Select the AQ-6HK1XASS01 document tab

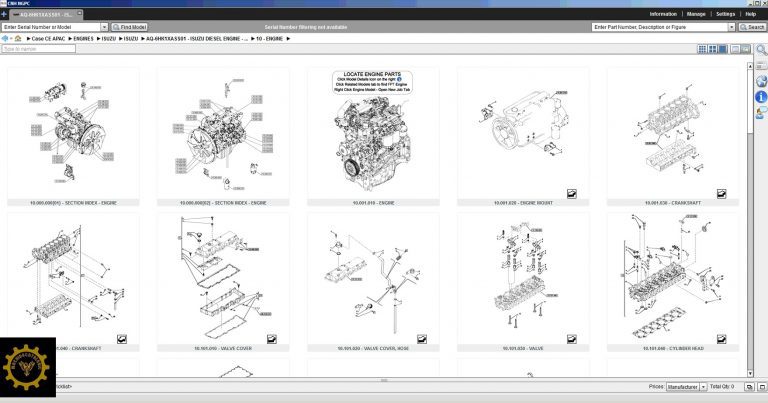[46, 15]
